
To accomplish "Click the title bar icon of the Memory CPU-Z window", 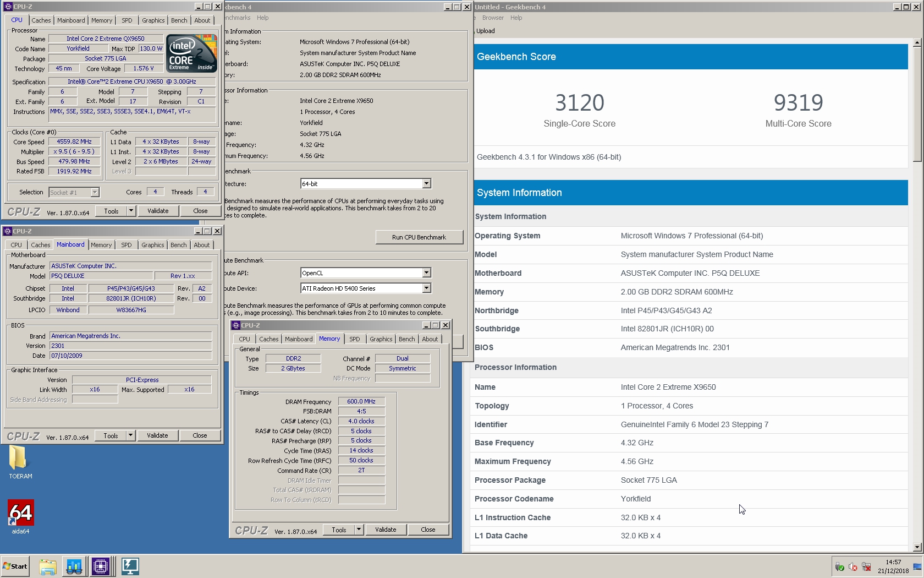I will tap(236, 325).
